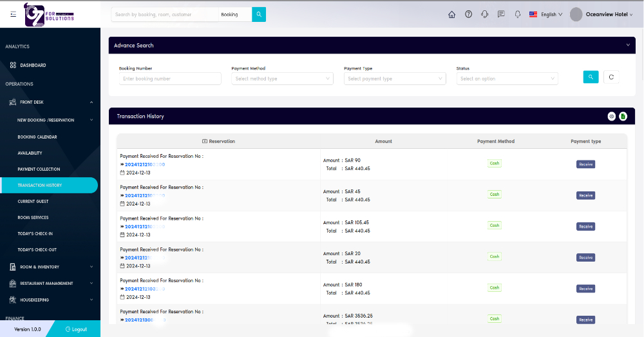Click the Reservation column header icon
644x337 pixels.
coord(205,141)
